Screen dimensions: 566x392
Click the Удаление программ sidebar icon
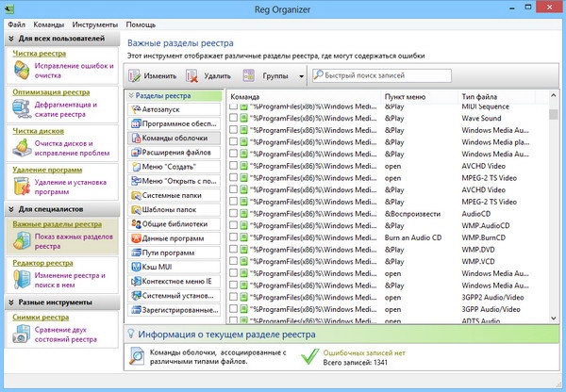(x=22, y=188)
